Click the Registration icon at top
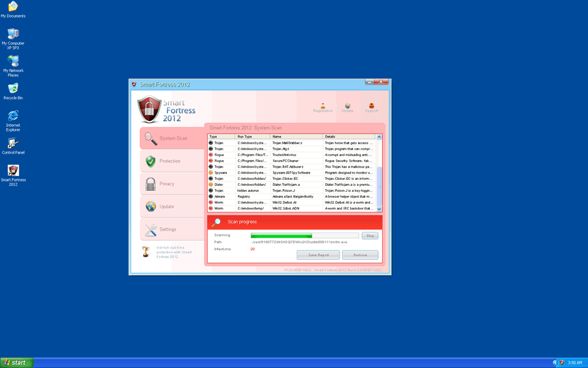Screen dimensions: 588x368 tap(323, 107)
